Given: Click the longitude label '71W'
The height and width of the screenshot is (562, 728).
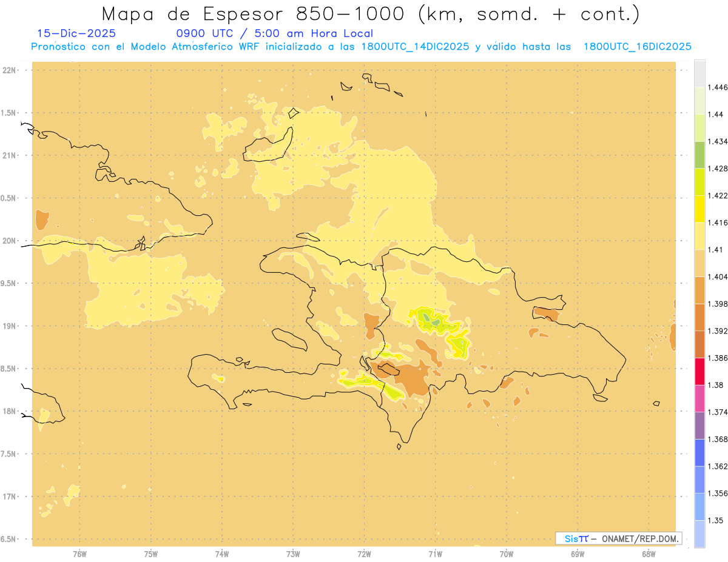Looking at the screenshot, I should (x=435, y=554).
